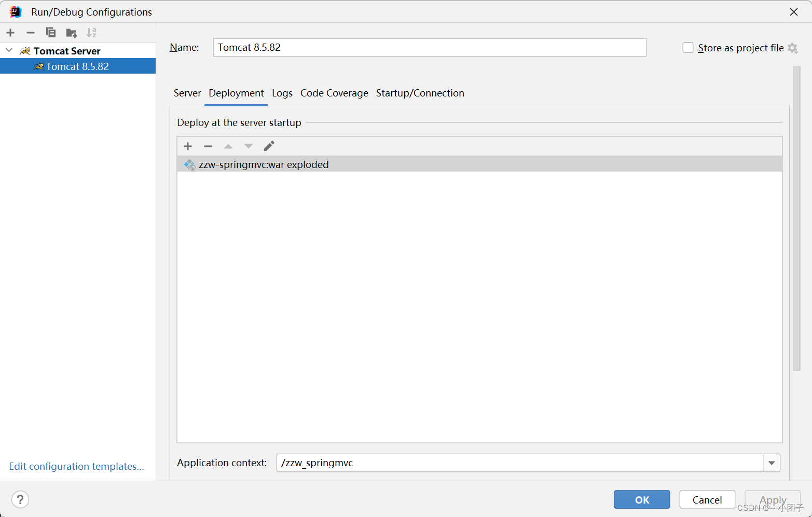Viewport: 812px width, 517px height.
Task: Select the Tomcat Server group
Action: coord(78,51)
